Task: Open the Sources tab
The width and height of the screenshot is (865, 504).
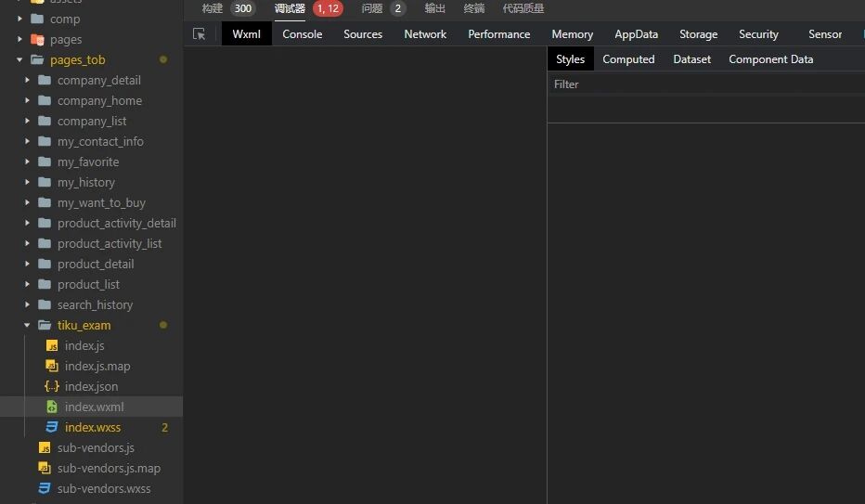Action: [x=363, y=34]
